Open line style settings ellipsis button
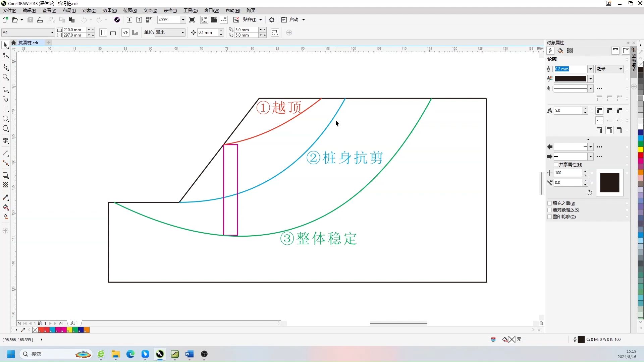This screenshot has height=362, width=644. click(599, 88)
